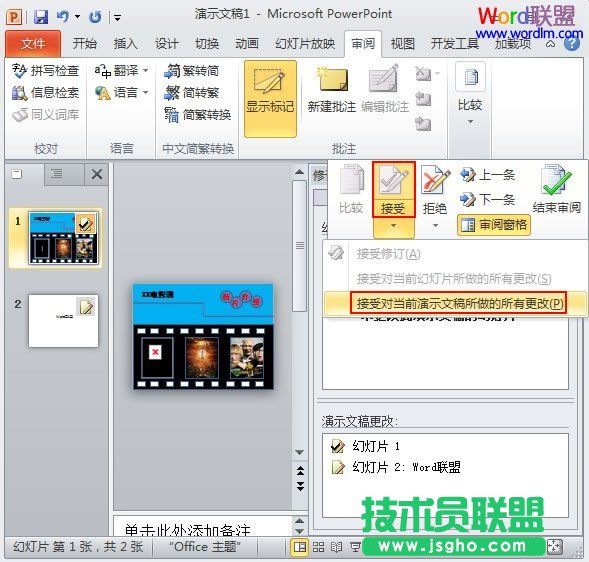The width and height of the screenshot is (589, 562).
Task: Click the previous comment icon in 批注 group
Action: 423,98
